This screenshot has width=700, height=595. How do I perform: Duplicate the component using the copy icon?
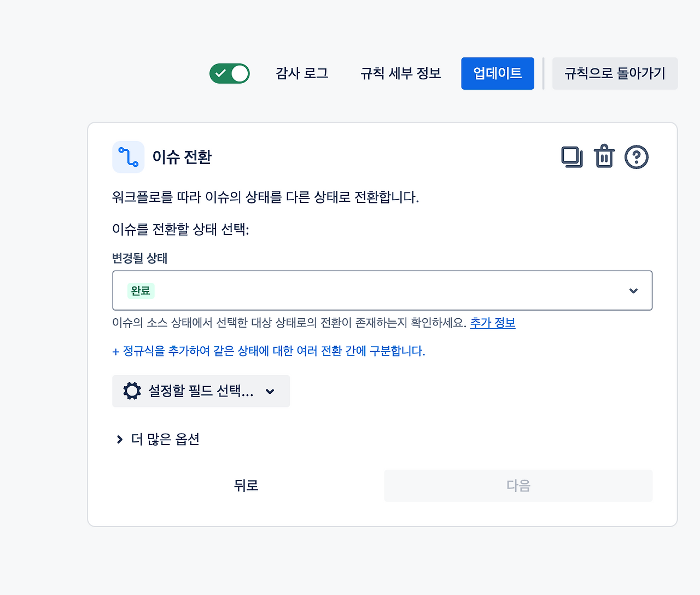pos(571,156)
